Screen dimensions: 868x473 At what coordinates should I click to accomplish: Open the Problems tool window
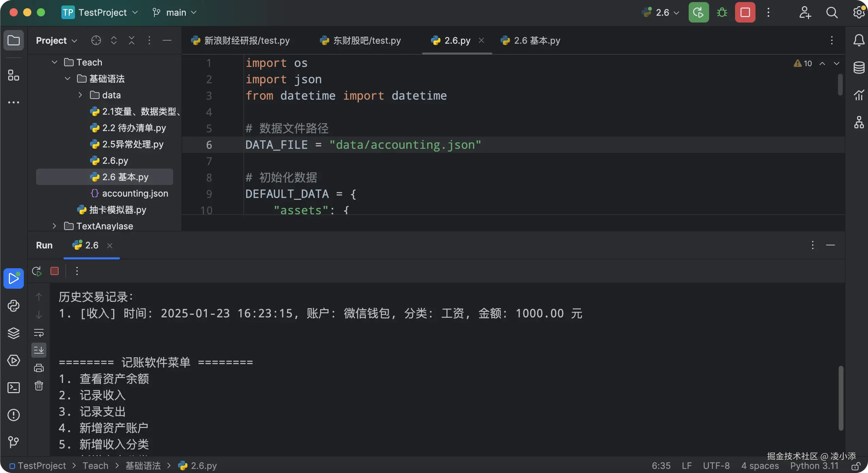(14, 415)
